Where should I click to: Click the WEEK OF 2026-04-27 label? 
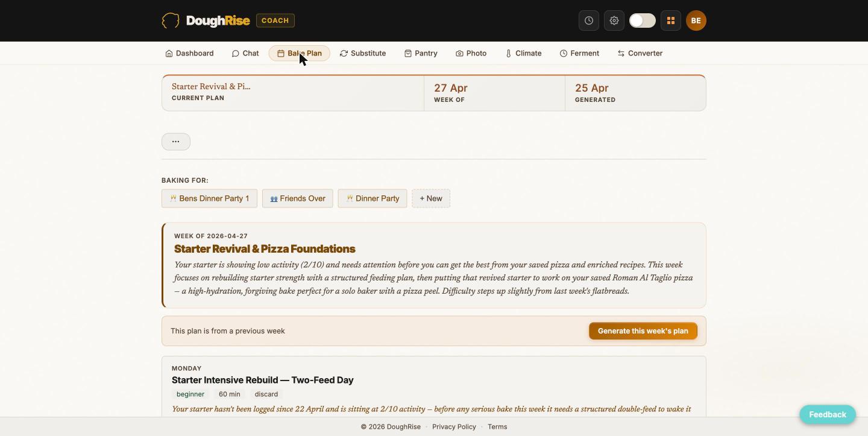211,236
